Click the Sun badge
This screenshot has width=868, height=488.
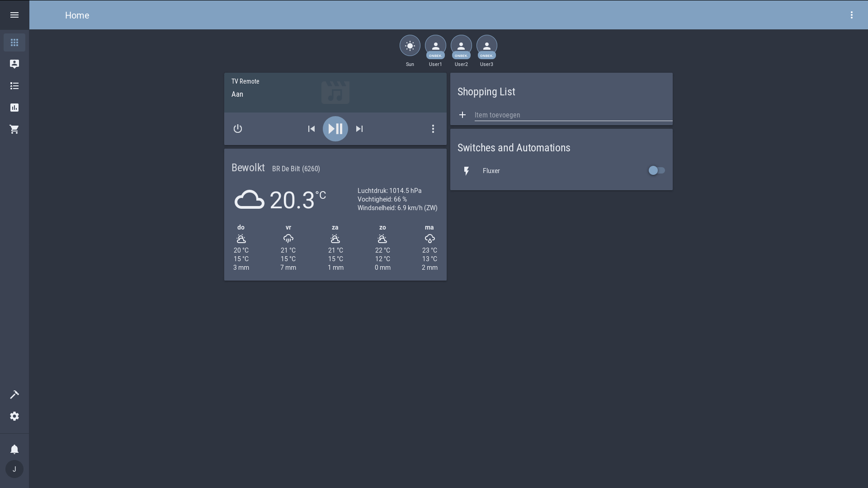pyautogui.click(x=410, y=46)
